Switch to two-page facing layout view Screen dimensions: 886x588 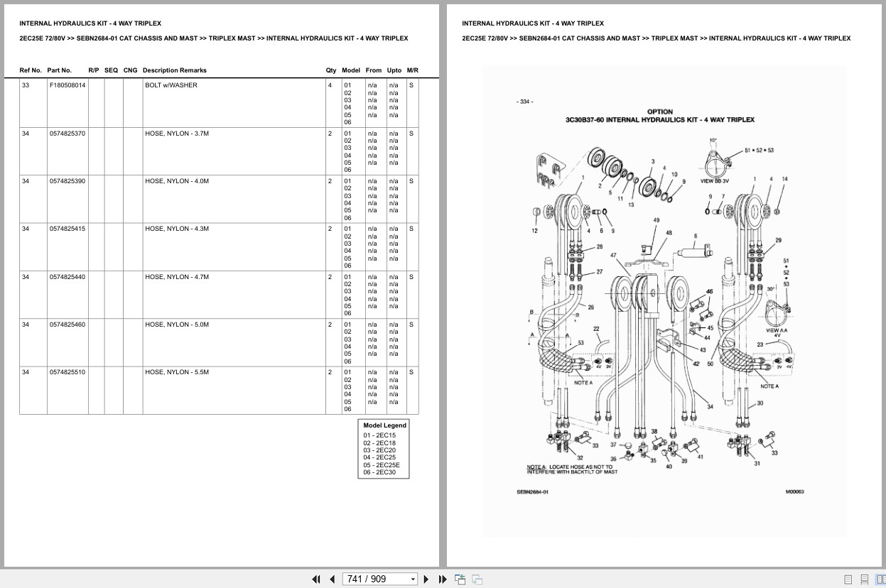[880, 579]
